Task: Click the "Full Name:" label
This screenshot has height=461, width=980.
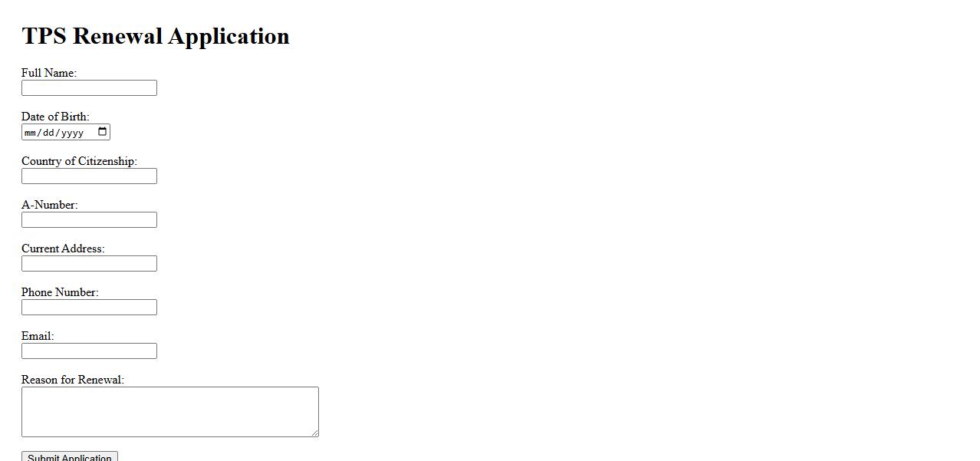Action: click(49, 73)
